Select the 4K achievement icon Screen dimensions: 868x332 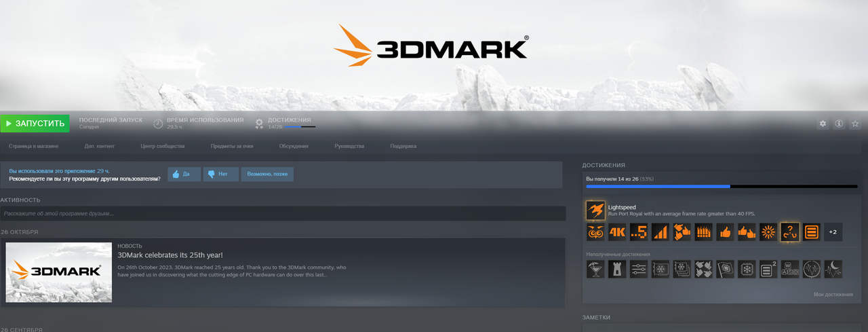(x=617, y=232)
